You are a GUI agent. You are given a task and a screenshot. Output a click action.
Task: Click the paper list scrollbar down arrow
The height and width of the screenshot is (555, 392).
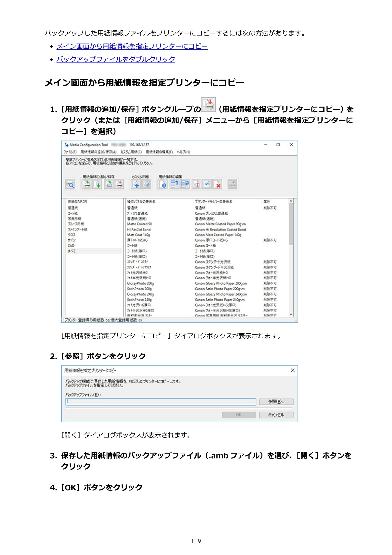[291, 314]
